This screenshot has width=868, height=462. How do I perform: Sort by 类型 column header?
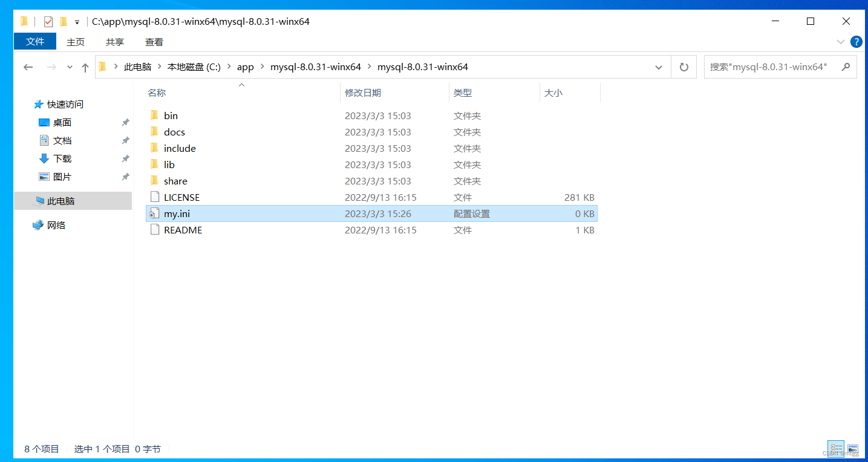pyautogui.click(x=463, y=93)
